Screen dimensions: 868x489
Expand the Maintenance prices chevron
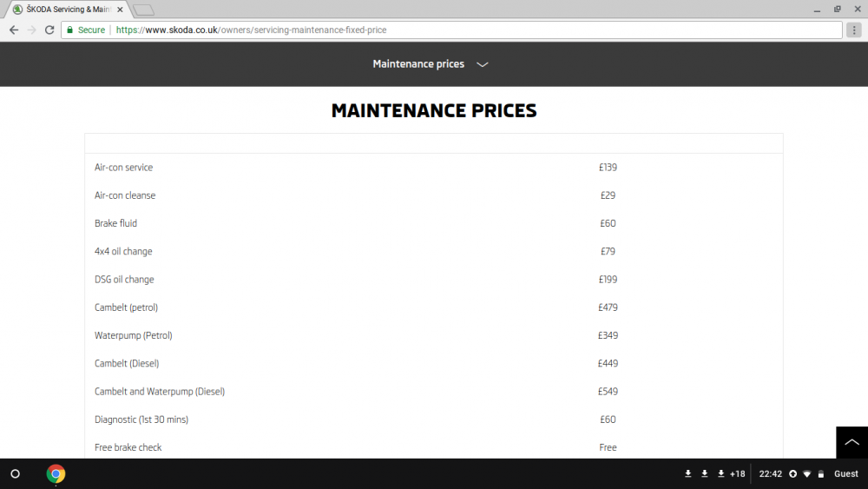point(482,64)
